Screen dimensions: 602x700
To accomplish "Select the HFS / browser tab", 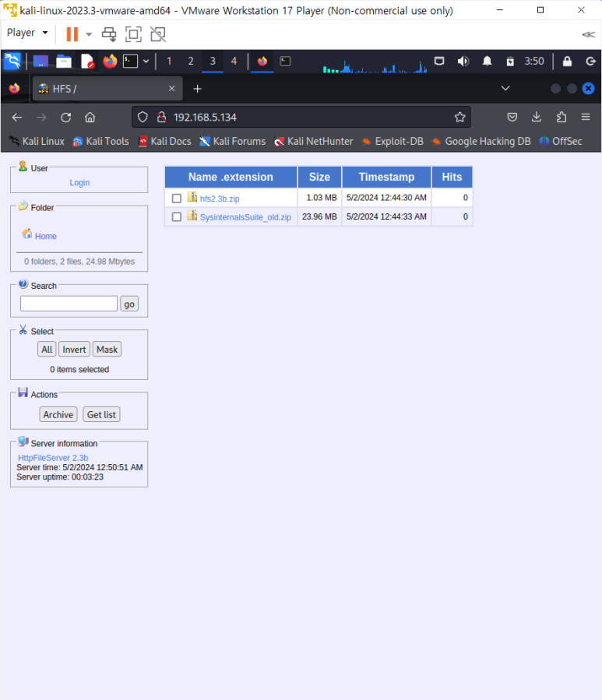I will [x=107, y=89].
